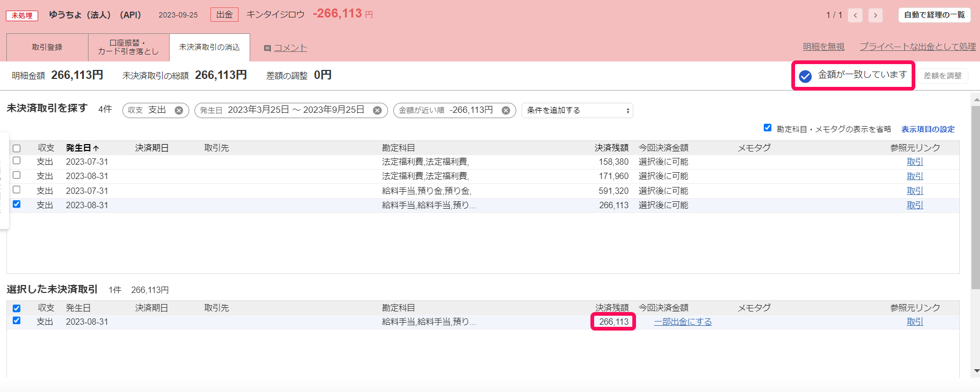This screenshot has height=392, width=980.
Task: Clear the 発生日 date range filter
Action: pos(377,110)
